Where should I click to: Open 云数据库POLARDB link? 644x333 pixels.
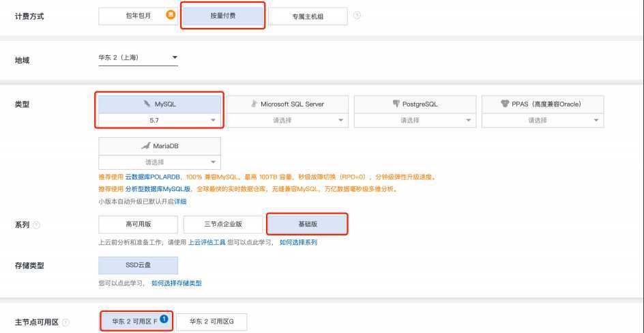tap(153, 177)
